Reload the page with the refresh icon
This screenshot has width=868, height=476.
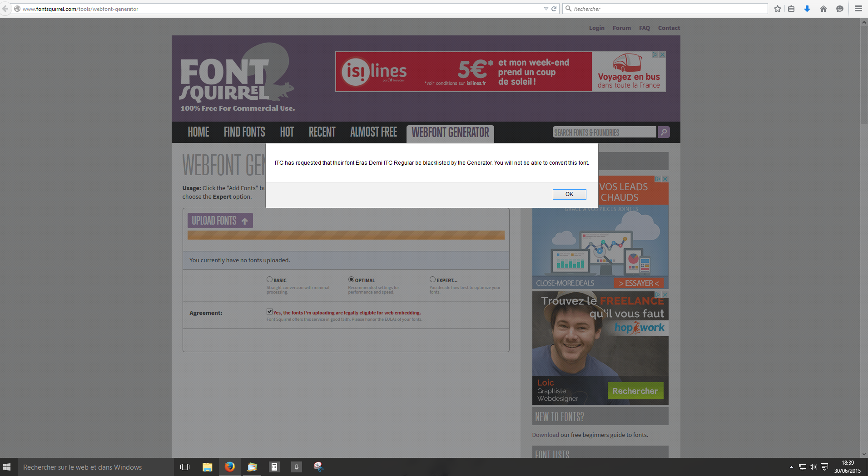554,9
